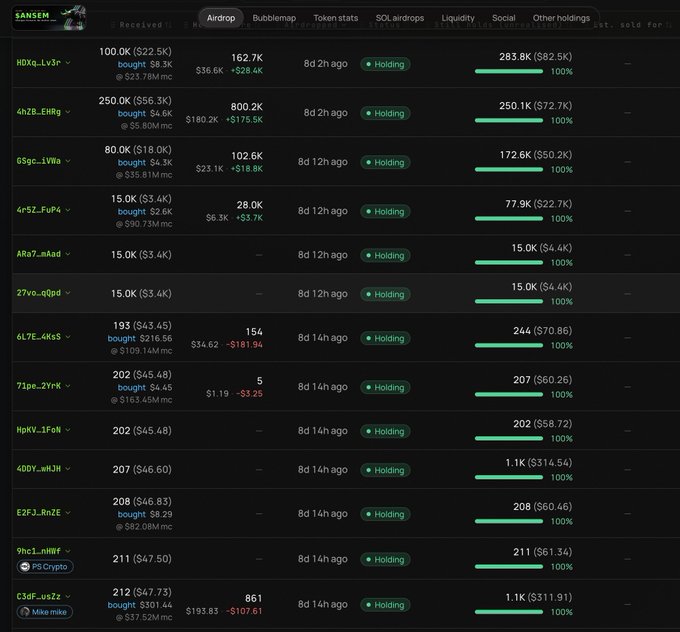This screenshot has width=680, height=632.
Task: Open the Token stats tab
Action: pyautogui.click(x=336, y=18)
